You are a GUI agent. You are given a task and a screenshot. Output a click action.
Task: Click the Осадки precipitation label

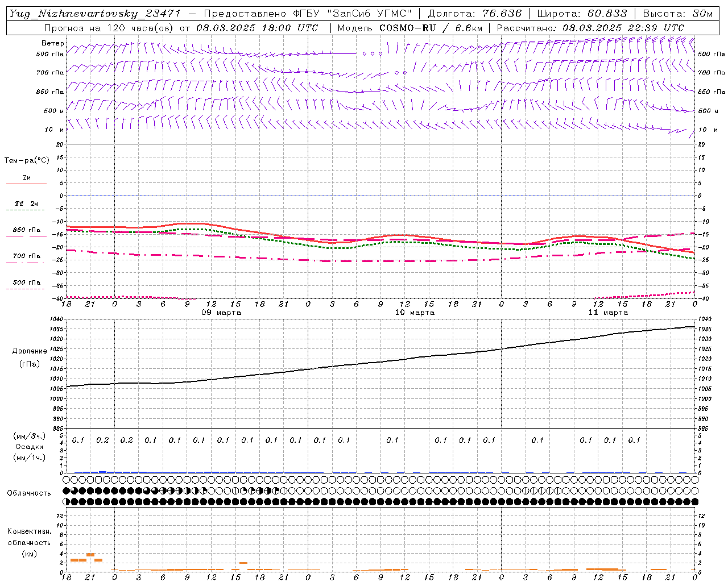[x=30, y=447]
